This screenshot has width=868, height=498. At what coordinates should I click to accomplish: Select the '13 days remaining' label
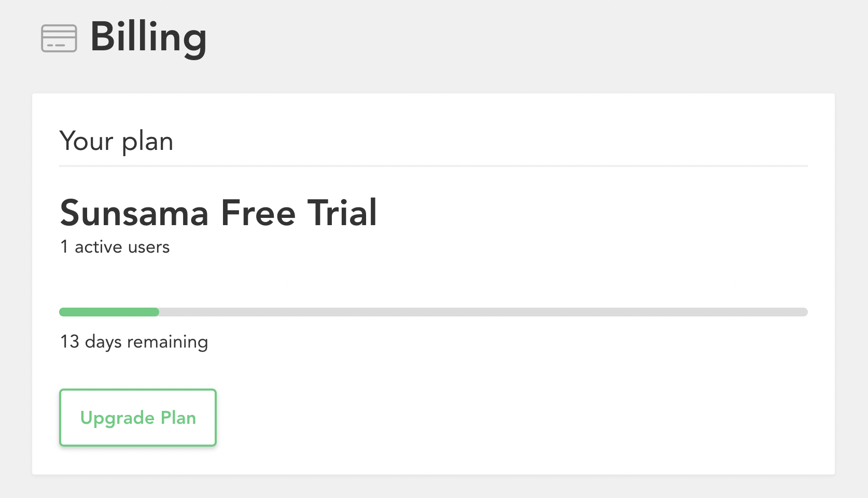pyautogui.click(x=134, y=341)
